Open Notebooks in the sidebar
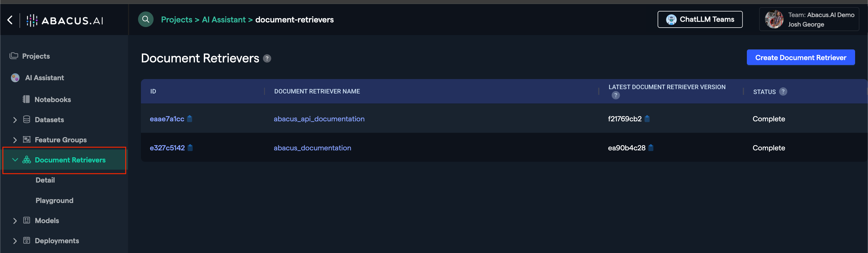 53,99
